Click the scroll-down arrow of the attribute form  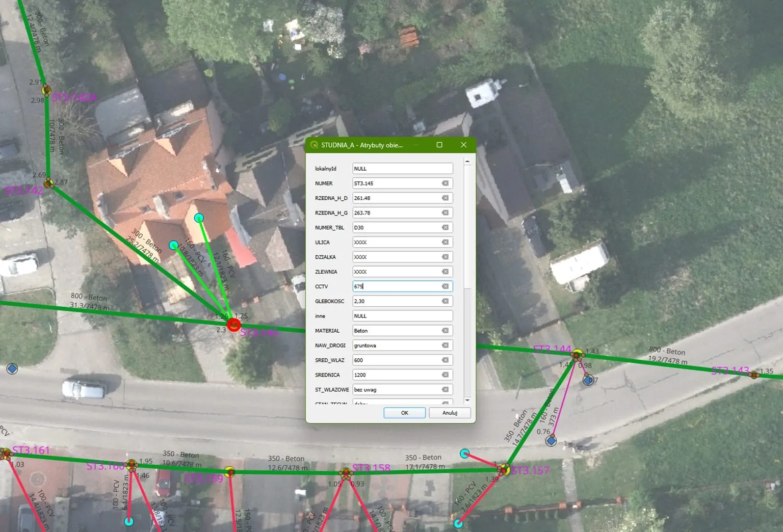[x=467, y=401]
